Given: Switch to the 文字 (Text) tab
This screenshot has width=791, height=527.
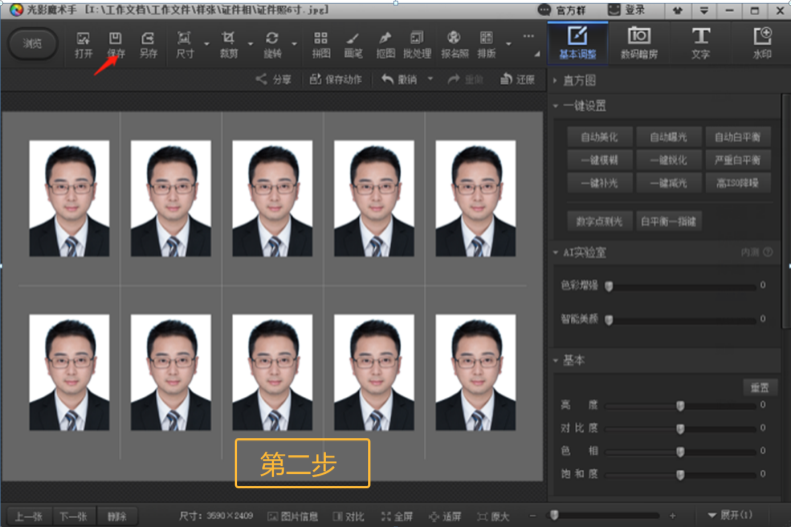Looking at the screenshot, I should point(700,43).
